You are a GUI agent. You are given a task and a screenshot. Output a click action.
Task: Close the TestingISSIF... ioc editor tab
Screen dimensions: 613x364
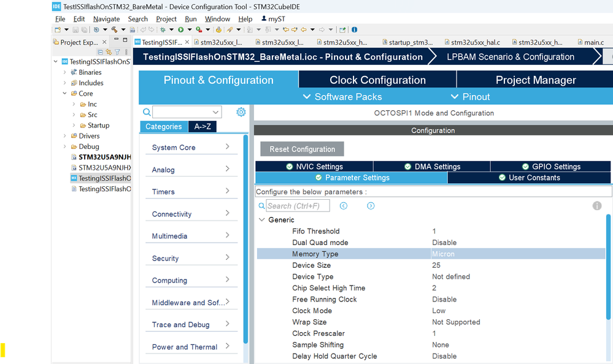click(187, 42)
